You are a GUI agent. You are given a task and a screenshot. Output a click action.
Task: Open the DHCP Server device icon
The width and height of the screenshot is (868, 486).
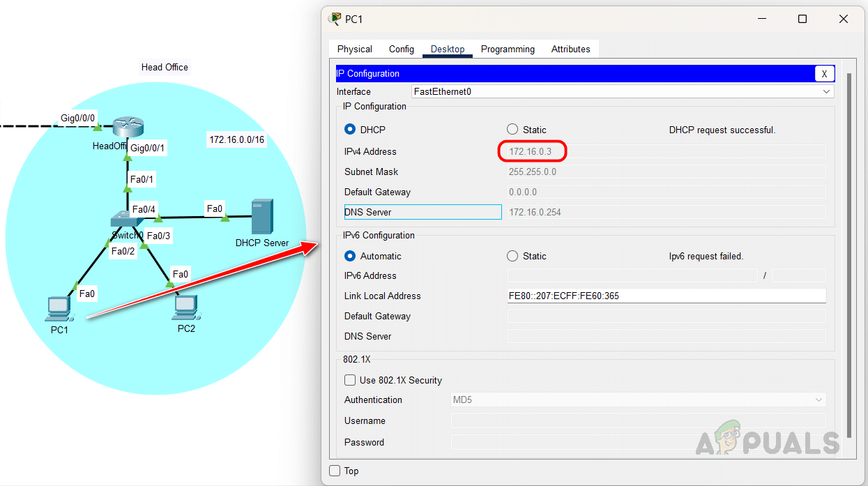(x=262, y=216)
